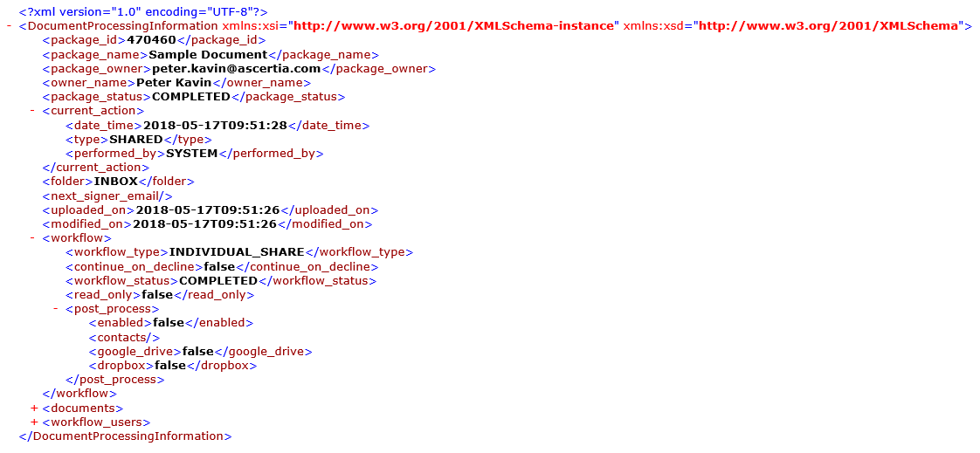Click the INDIVIDUAL_SHARE workflow type value
This screenshot has width=980, height=453.
237,252
